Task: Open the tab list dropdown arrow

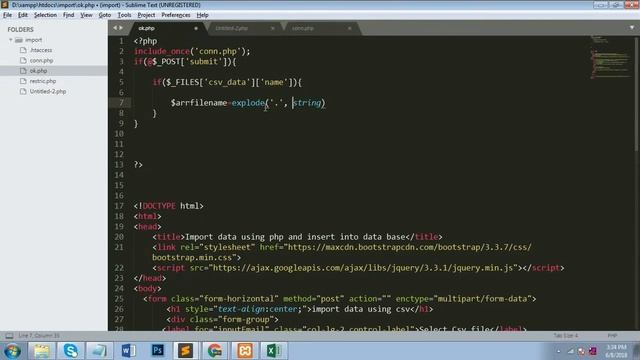Action: tap(632, 28)
